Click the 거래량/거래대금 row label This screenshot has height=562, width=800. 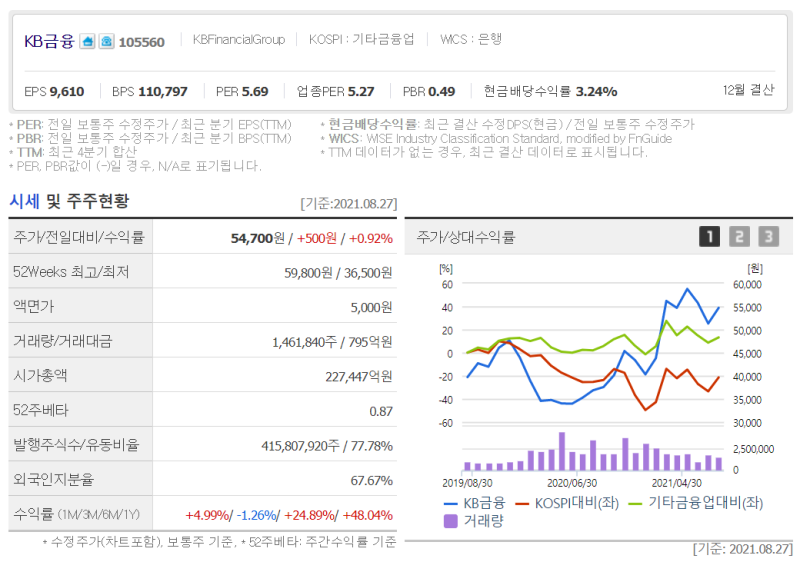tap(63, 341)
